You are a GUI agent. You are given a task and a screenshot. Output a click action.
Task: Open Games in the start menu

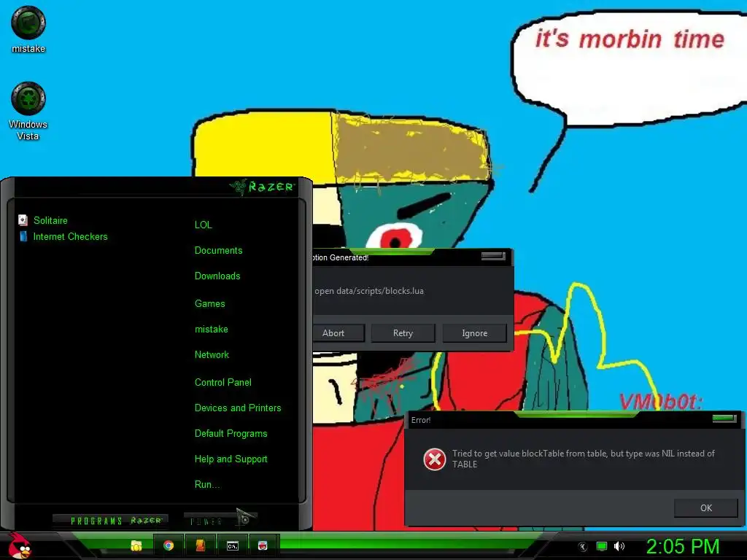[x=209, y=303]
